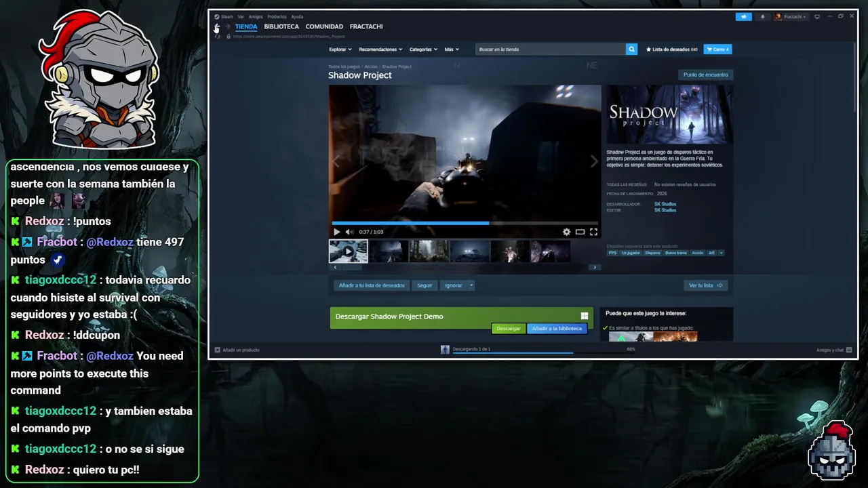This screenshot has width=868, height=488.
Task: Click Añadir a la biblioteca button
Action: point(557,329)
